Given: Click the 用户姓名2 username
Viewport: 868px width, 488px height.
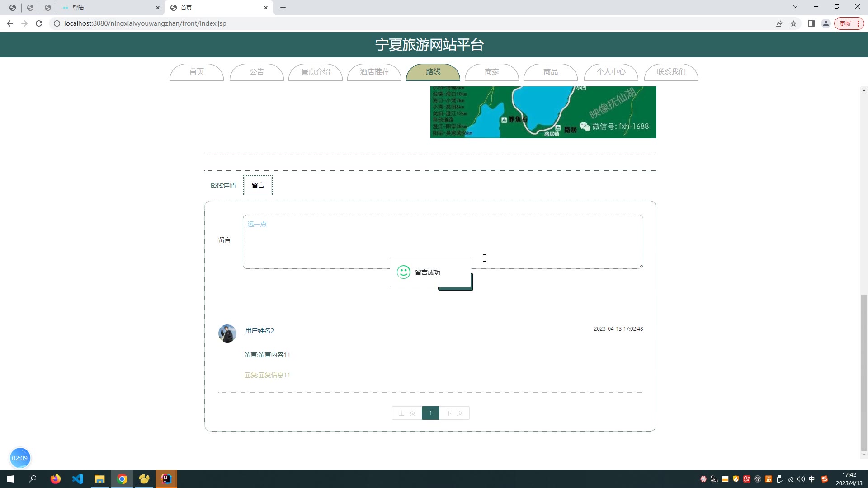Looking at the screenshot, I should coord(259,331).
